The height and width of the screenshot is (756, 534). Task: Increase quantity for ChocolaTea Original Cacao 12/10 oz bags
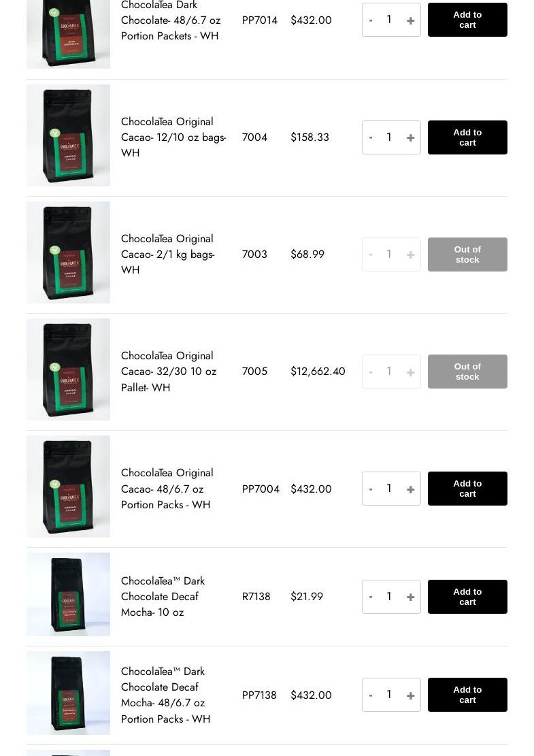tap(410, 137)
